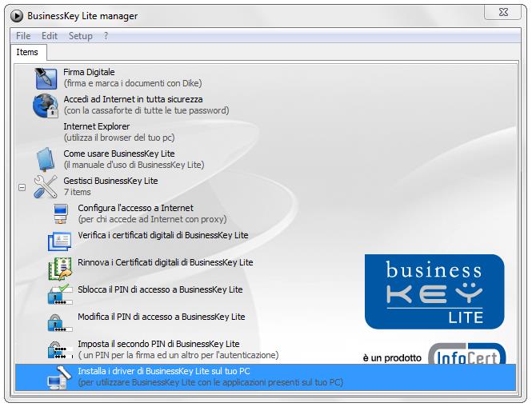Screen dimensions: 532x407
Task: Open the ? help menu
Action: click(106, 36)
